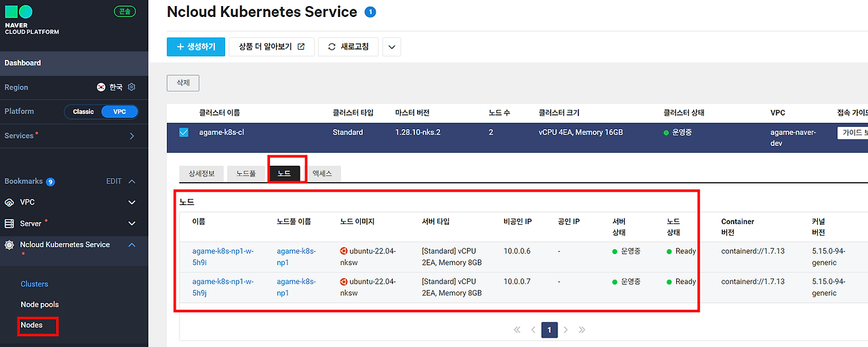Open Clusters in the sidebar
Viewport: 868px width, 347px height.
35,284
